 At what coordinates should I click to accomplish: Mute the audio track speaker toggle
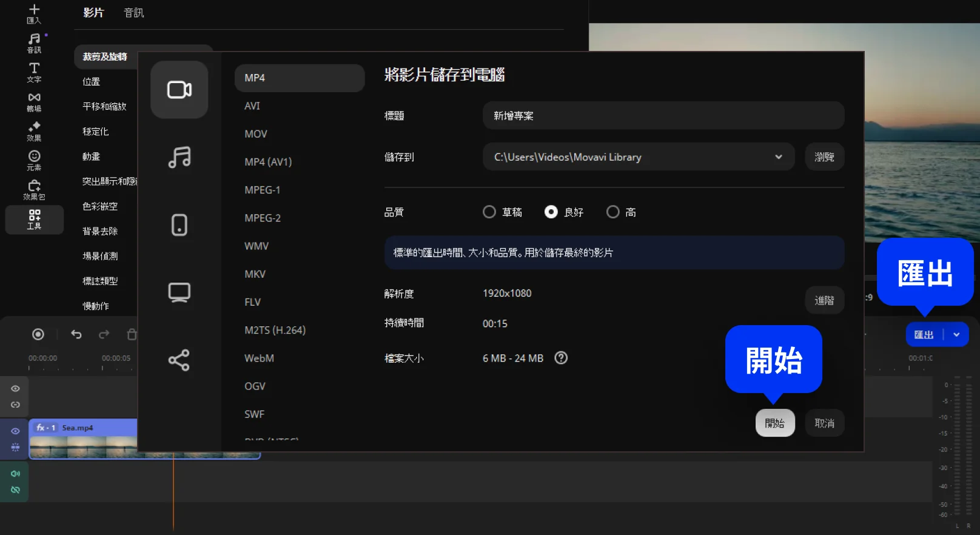coord(15,474)
